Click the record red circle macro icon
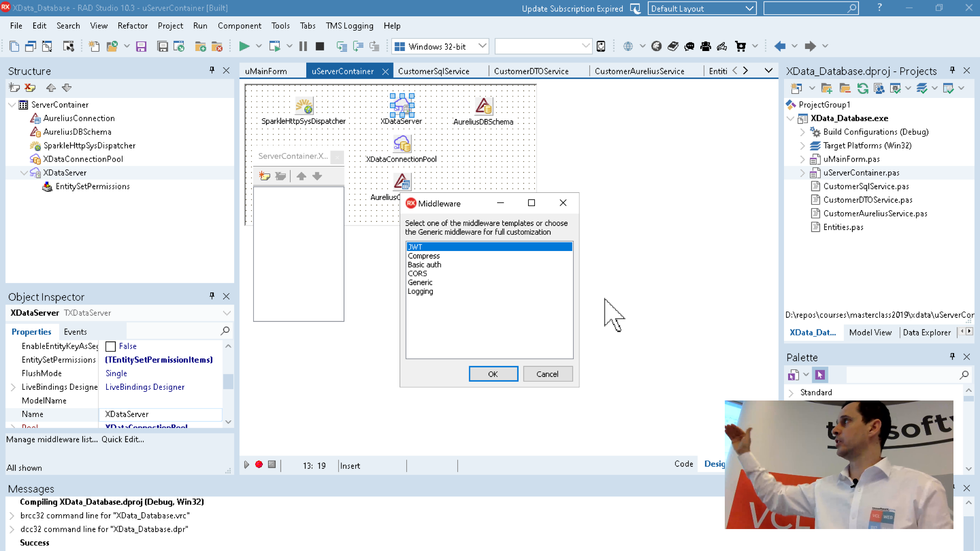980x551 pixels. pos(259,465)
